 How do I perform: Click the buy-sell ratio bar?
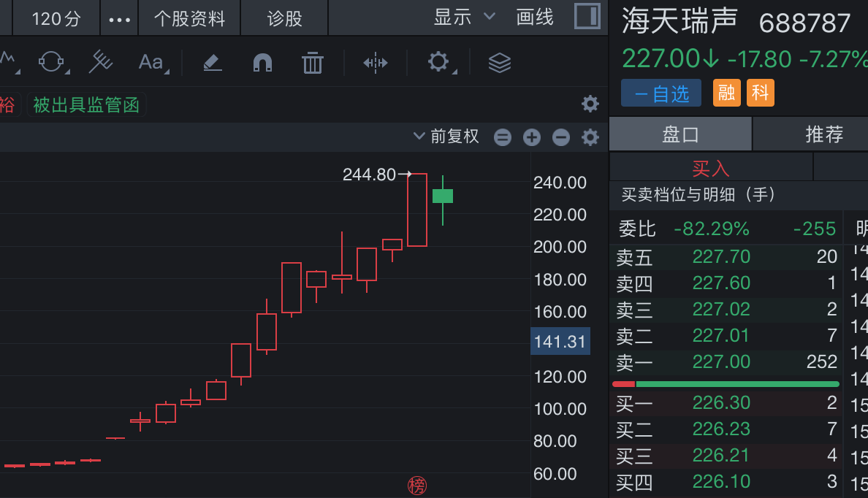click(726, 384)
